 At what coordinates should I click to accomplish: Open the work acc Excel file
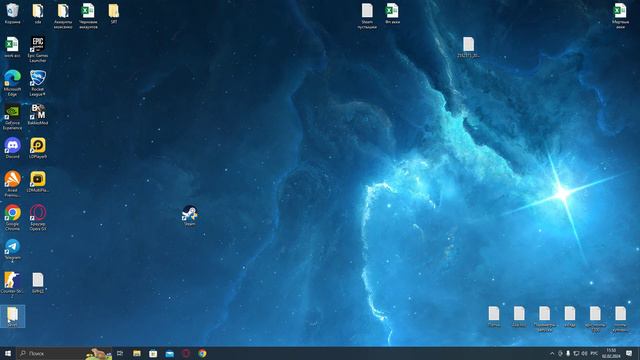(12, 47)
